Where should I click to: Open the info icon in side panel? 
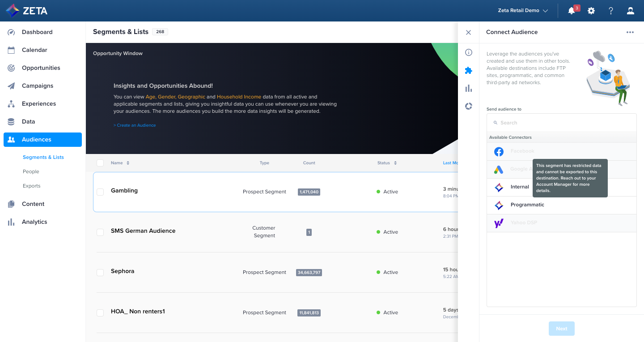click(x=468, y=52)
